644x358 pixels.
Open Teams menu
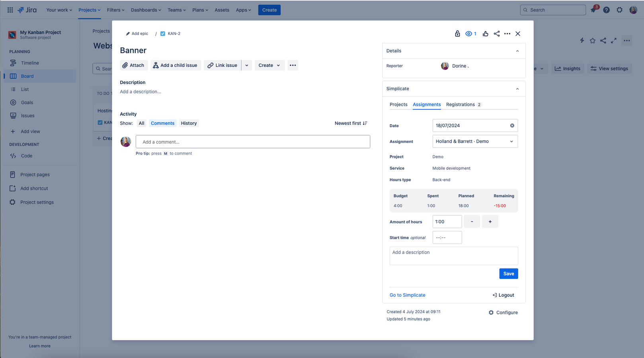[176, 10]
